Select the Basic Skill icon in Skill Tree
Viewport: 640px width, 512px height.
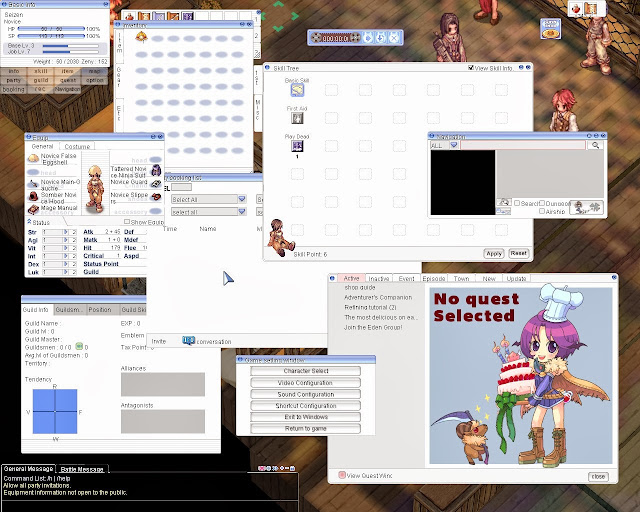[x=297, y=90]
